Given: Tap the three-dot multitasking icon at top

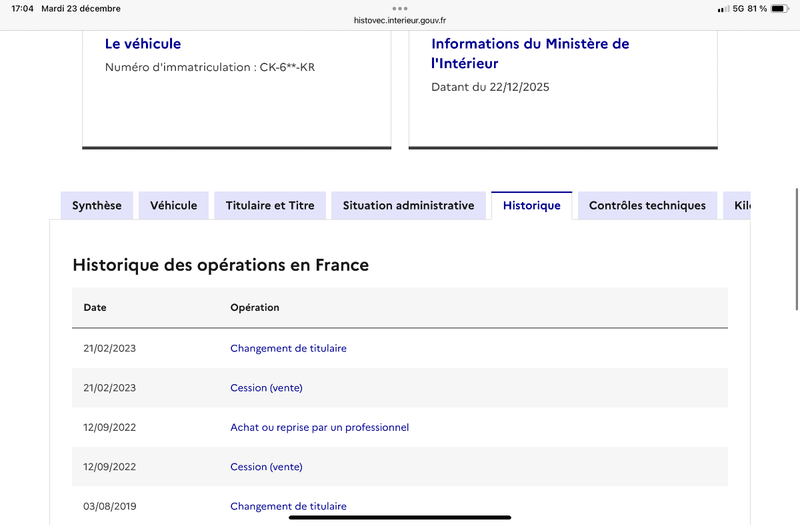Looking at the screenshot, I should pyautogui.click(x=400, y=7).
